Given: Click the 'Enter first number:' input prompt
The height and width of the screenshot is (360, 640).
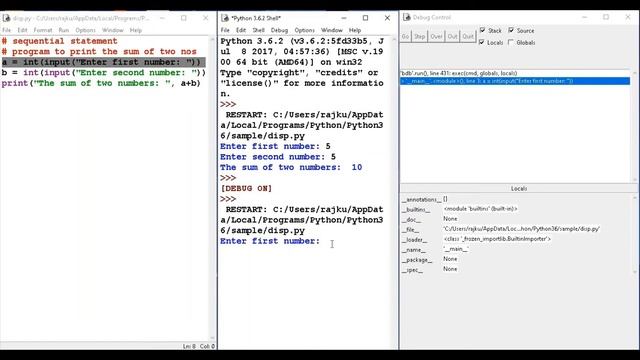Looking at the screenshot, I should [x=270, y=241].
